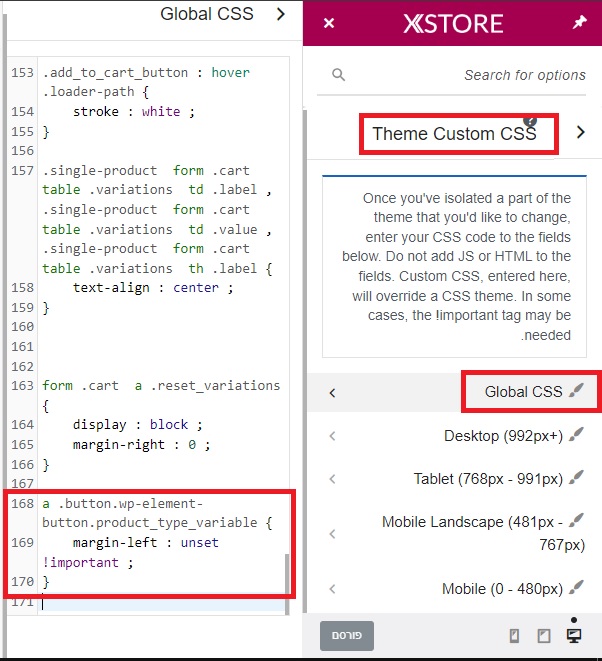Click the pin icon in XStore header

pyautogui.click(x=579, y=22)
